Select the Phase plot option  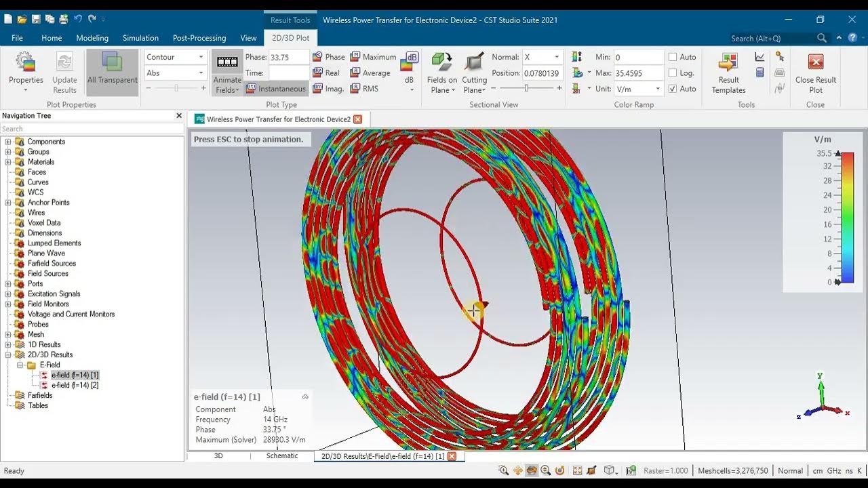[329, 57]
